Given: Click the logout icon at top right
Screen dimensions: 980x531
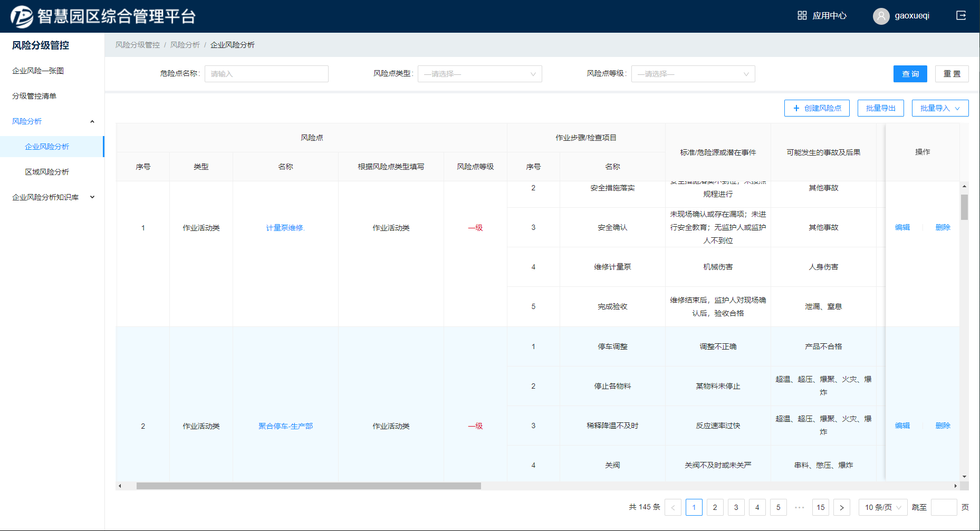Looking at the screenshot, I should point(961,16).
